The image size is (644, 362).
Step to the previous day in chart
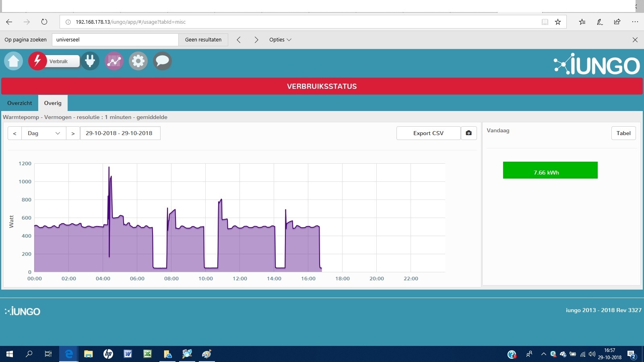(x=14, y=133)
